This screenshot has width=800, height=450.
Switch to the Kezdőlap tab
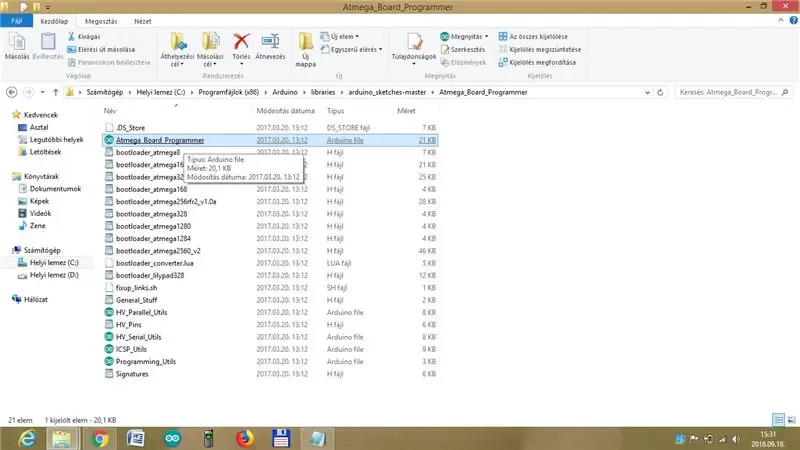[x=54, y=21]
